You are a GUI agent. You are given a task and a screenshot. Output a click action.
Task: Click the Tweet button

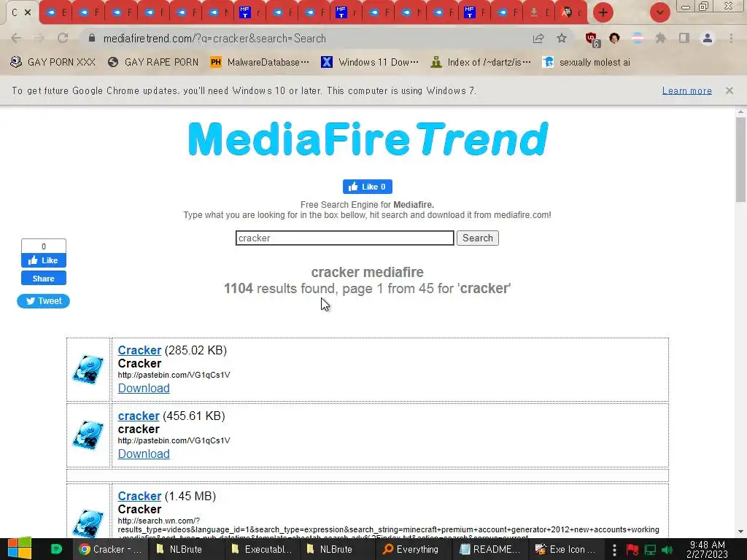[43, 301]
